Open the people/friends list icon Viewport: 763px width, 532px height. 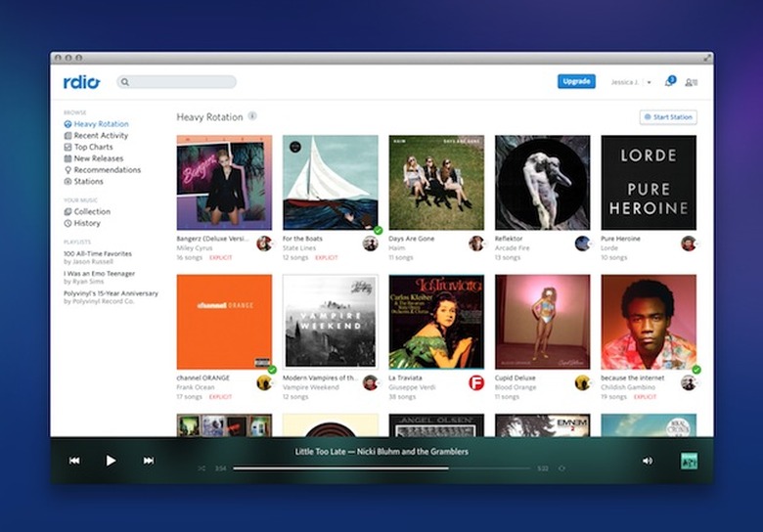(692, 82)
